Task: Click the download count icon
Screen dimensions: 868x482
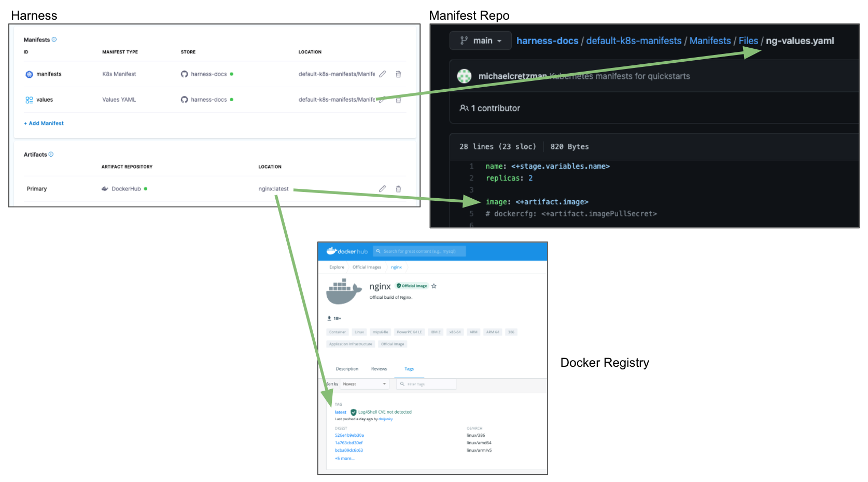Action: [x=329, y=318]
